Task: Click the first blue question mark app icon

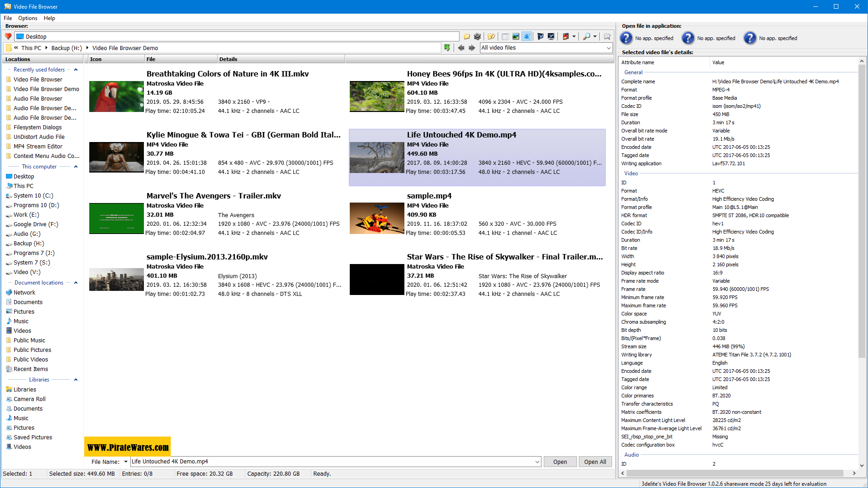Action: [626, 38]
